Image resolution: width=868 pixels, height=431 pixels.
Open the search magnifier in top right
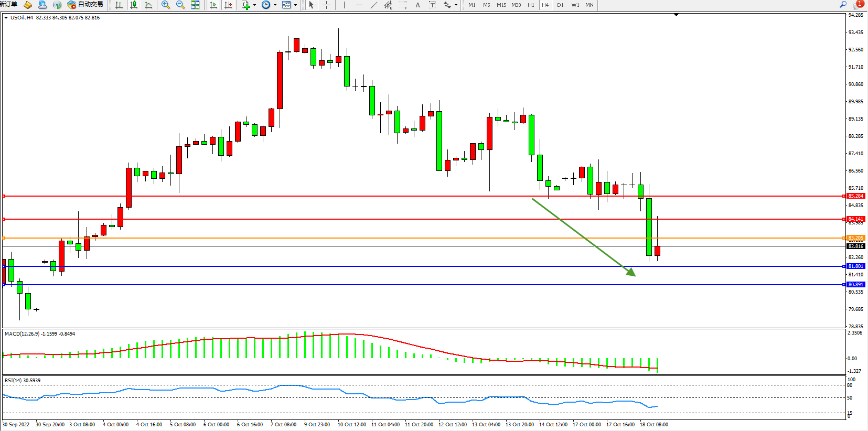click(x=843, y=4)
